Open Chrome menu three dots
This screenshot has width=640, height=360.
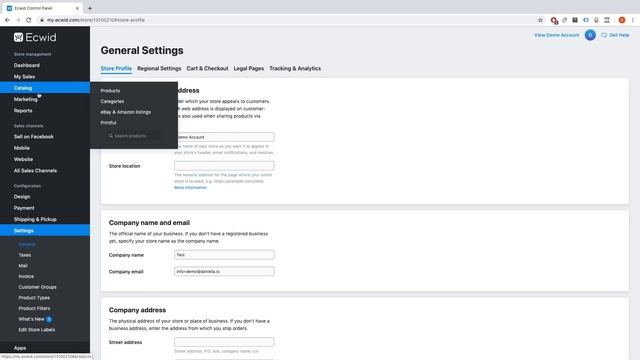click(x=633, y=20)
